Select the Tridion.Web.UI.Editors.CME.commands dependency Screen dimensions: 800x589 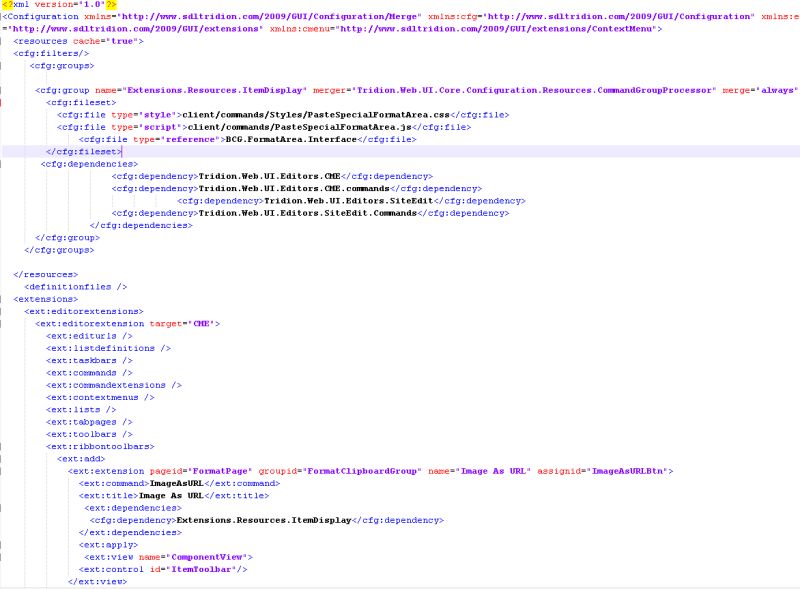[296, 188]
